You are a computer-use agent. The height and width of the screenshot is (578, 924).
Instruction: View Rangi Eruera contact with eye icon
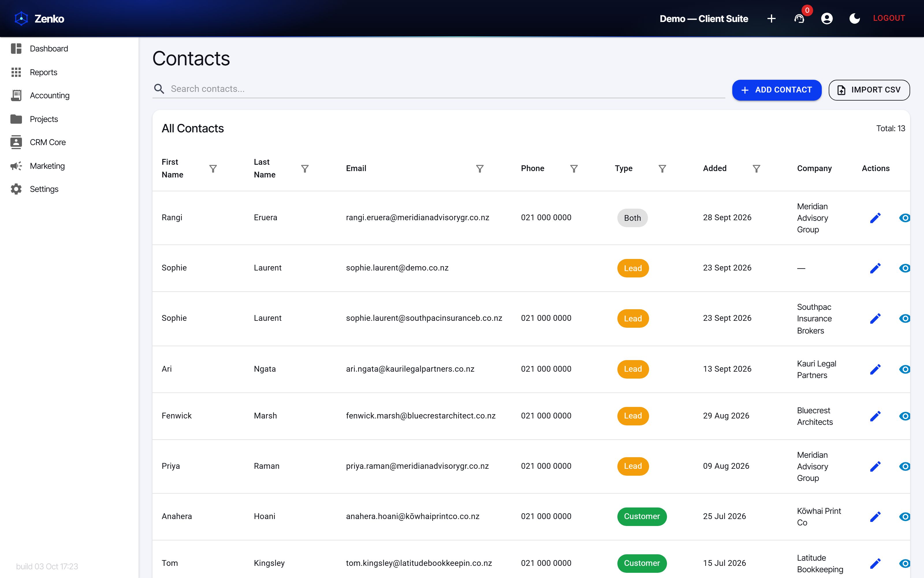coord(905,218)
